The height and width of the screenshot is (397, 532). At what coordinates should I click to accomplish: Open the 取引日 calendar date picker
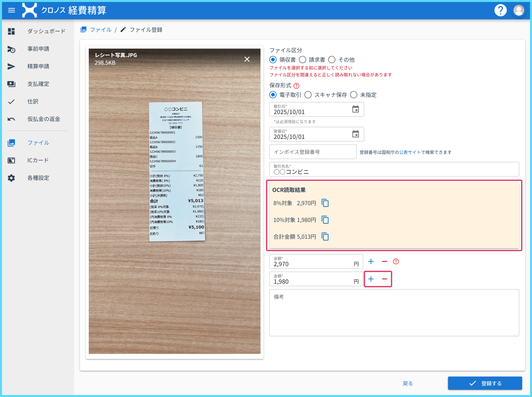tap(355, 109)
